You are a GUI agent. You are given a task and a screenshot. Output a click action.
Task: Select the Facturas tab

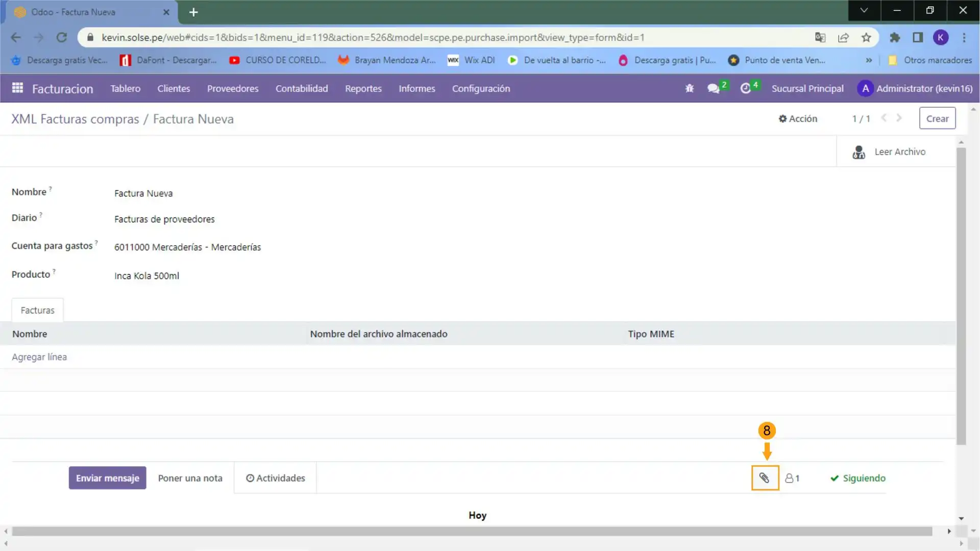tap(37, 310)
